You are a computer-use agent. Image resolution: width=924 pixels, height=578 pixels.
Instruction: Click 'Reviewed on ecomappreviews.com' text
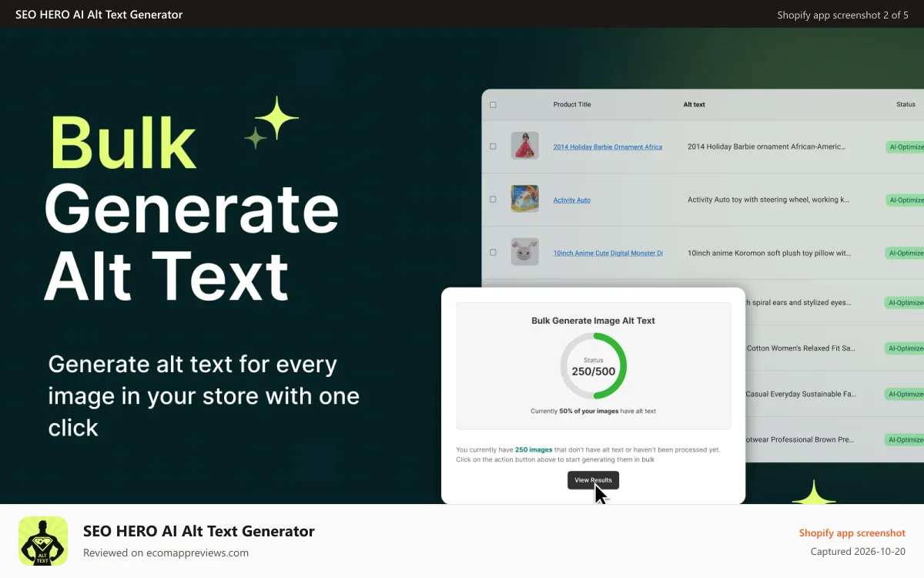point(166,553)
